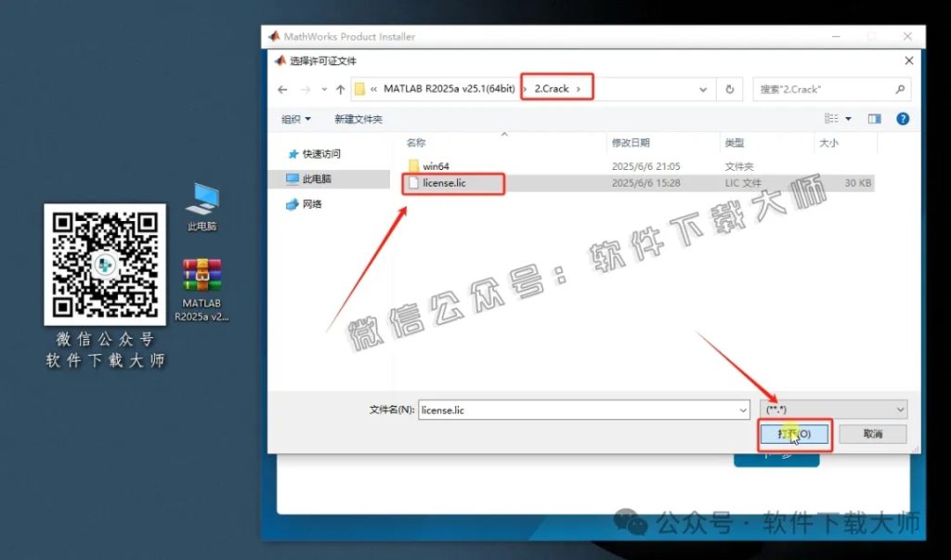The height and width of the screenshot is (560, 951).
Task: Click the Back navigation arrow
Action: pyautogui.click(x=280, y=88)
